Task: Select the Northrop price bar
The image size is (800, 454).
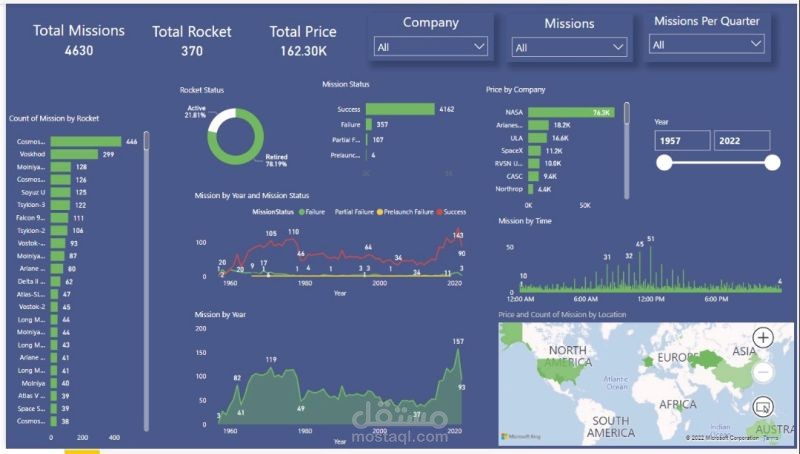Action: pos(531,189)
